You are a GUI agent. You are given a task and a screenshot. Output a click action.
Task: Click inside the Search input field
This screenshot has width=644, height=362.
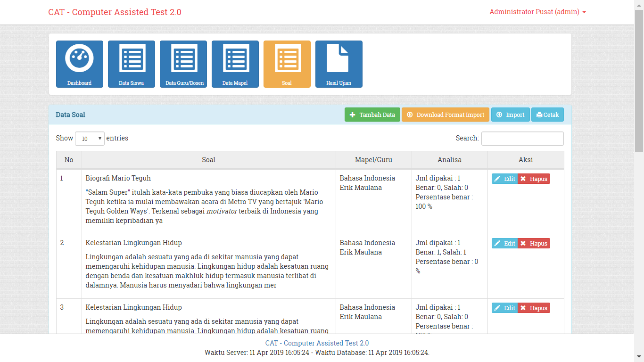point(522,139)
